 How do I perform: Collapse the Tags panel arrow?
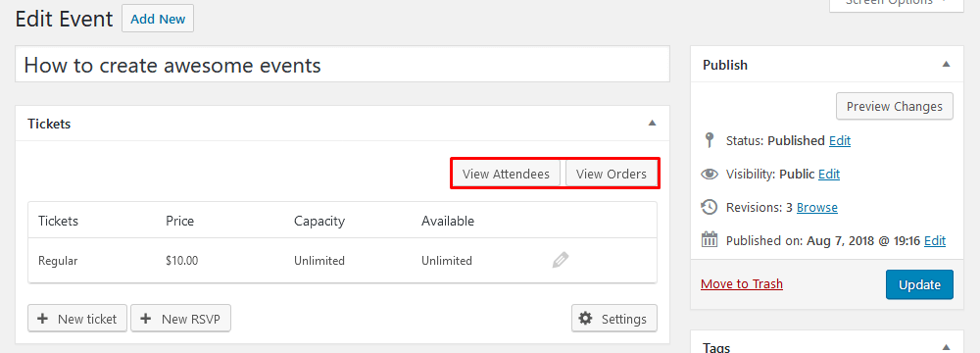coord(947,347)
